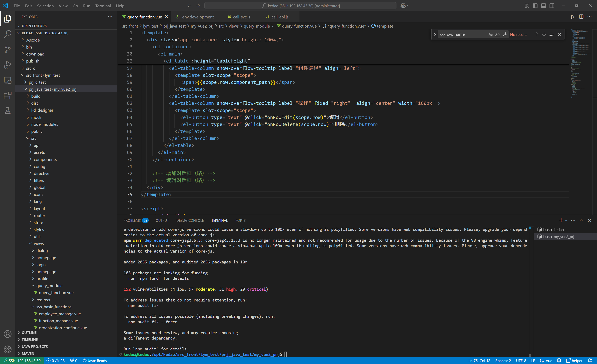The height and width of the screenshot is (364, 597).
Task: Click the Split Editor Right icon
Action: [581, 17]
